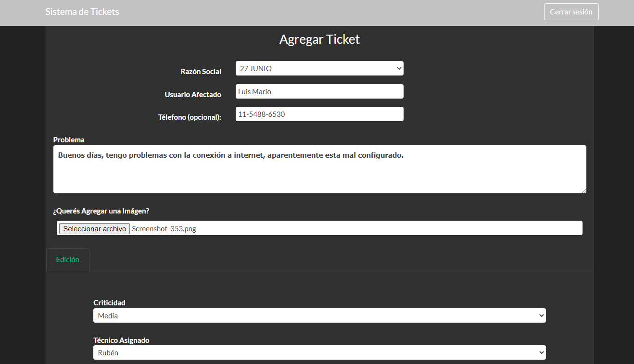Grab the Problema textarea resize handle
Viewport: 634px width, 364px height.
583,190
